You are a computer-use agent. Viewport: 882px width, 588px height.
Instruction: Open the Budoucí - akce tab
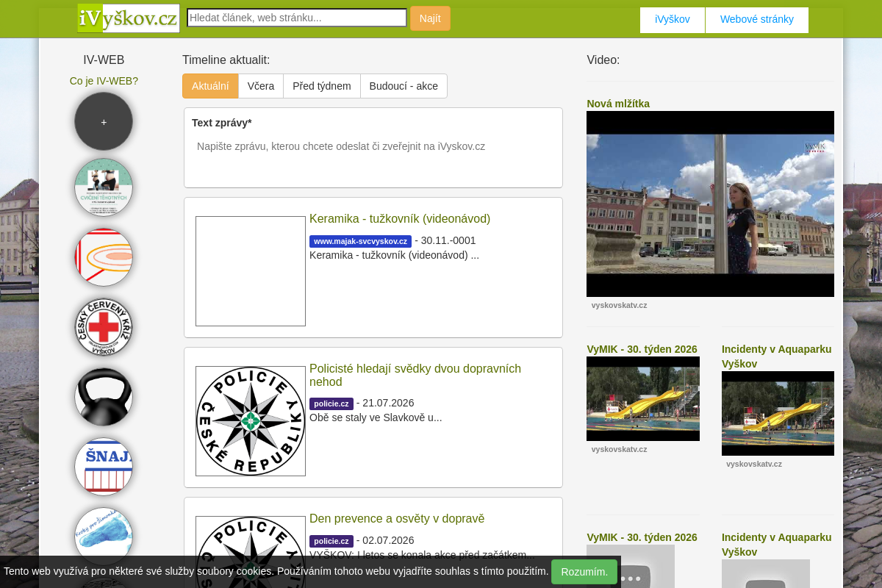(x=404, y=86)
